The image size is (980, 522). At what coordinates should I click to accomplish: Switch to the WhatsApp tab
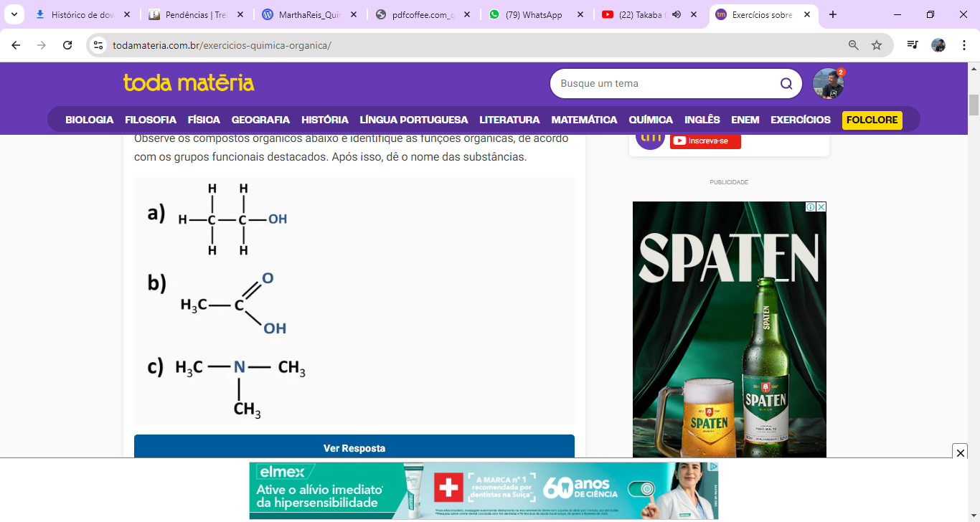point(534,14)
